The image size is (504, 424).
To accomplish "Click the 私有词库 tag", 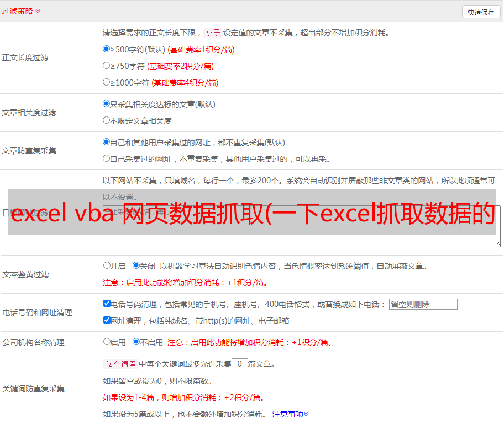I will point(121,364).
